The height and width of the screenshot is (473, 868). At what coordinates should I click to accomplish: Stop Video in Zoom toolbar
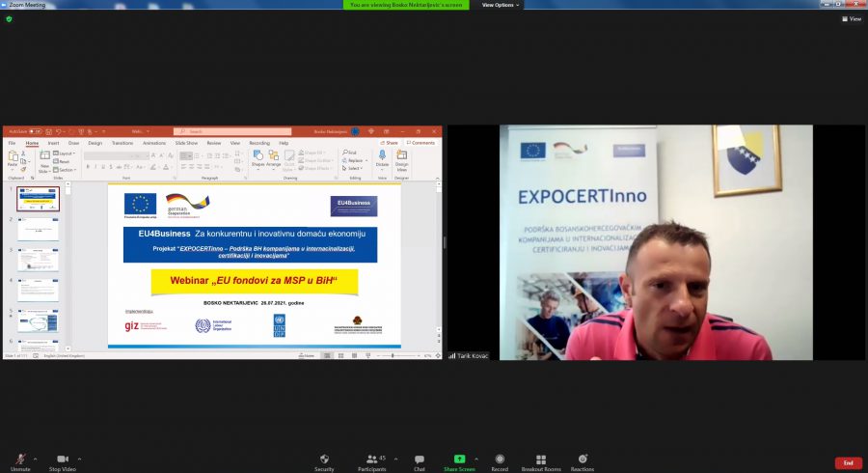(x=62, y=462)
